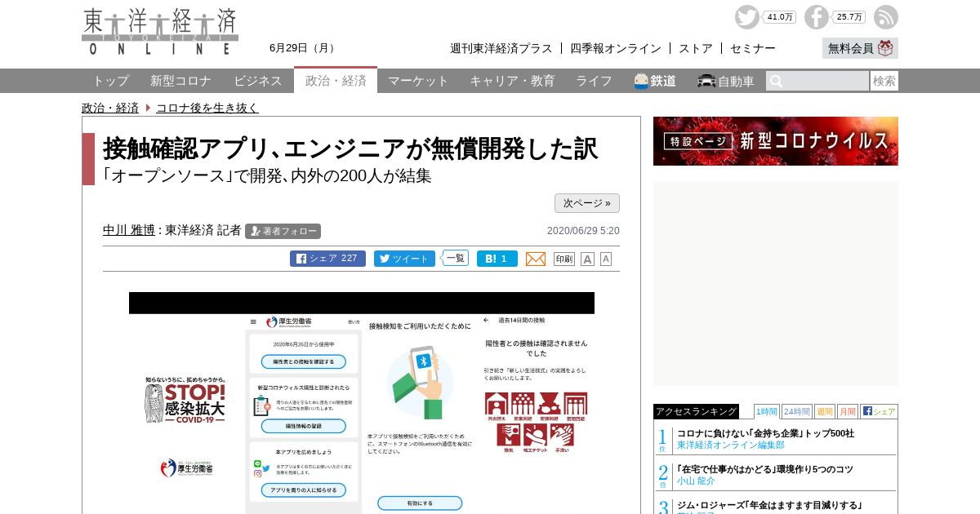Viewport: 980px width, 514px height.
Task: Open the 新型コロナ navigation tab
Action: coord(180,81)
